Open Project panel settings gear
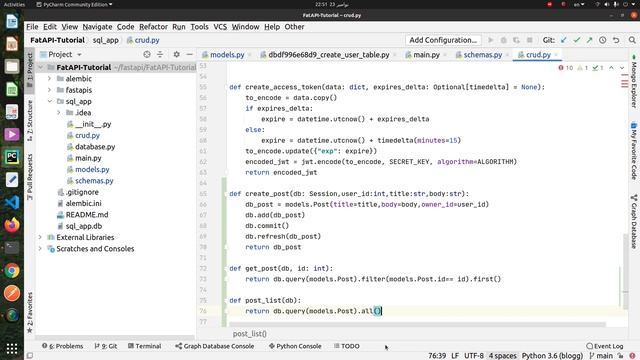This screenshot has height=360, width=640. pos(176,54)
